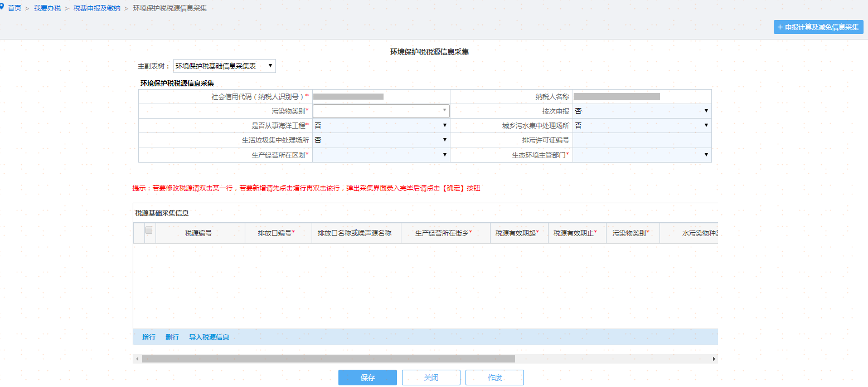Expand the 生活垃圾集中处理场所 dropdown
The image size is (868, 387).
[381, 140]
